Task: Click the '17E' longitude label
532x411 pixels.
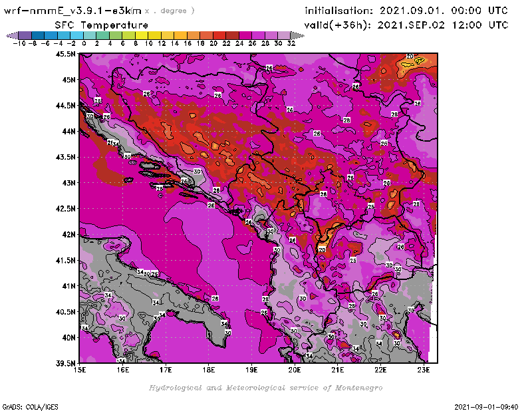Action: tap(166, 370)
